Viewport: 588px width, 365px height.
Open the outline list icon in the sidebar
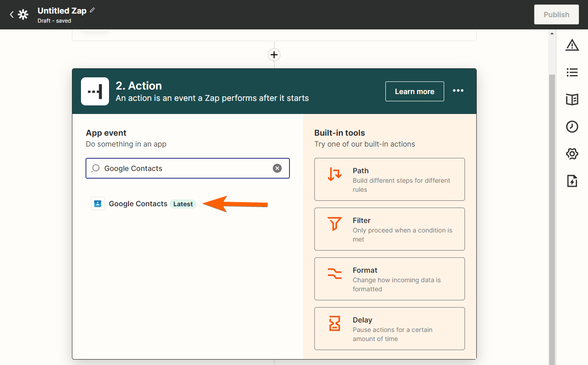[x=572, y=72]
